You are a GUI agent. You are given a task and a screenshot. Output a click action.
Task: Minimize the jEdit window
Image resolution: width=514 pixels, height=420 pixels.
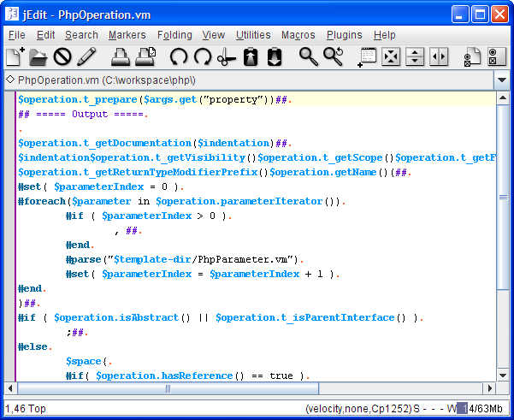459,15
